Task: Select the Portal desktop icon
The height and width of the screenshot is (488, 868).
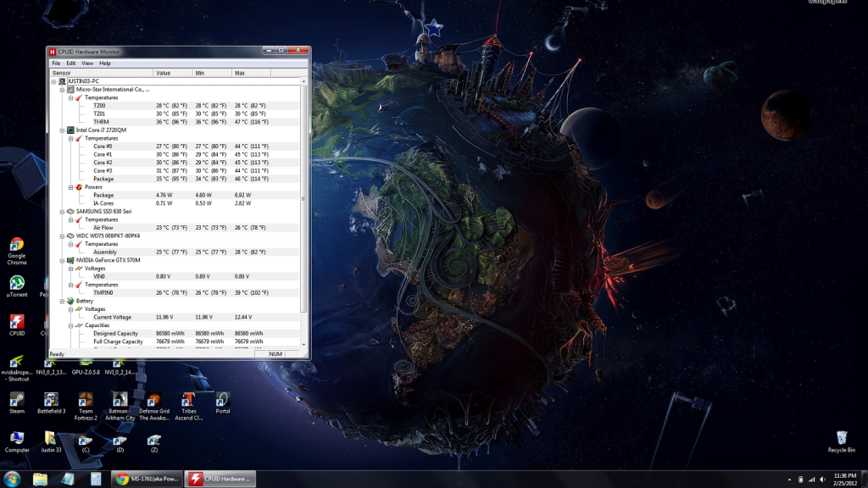Action: pos(223,402)
